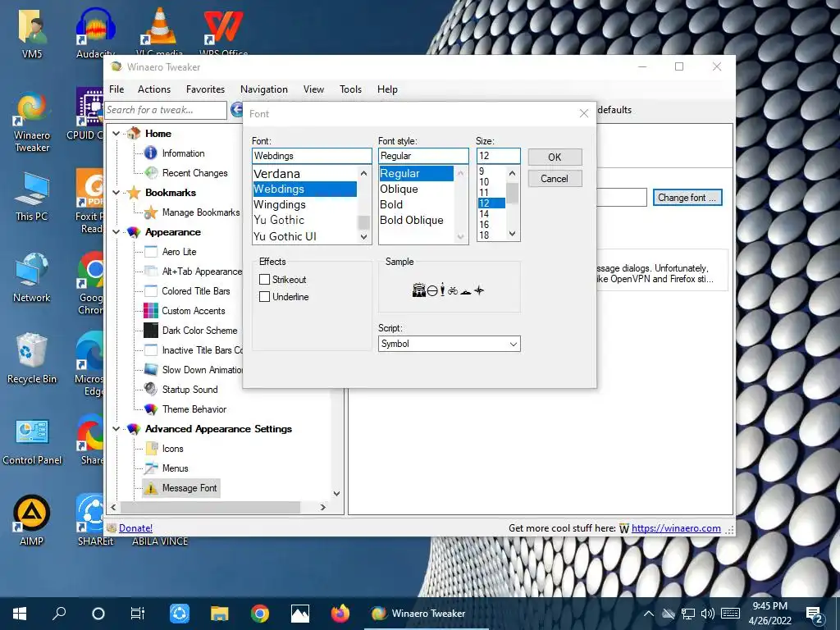Select the Recent Changes icon

(151, 173)
